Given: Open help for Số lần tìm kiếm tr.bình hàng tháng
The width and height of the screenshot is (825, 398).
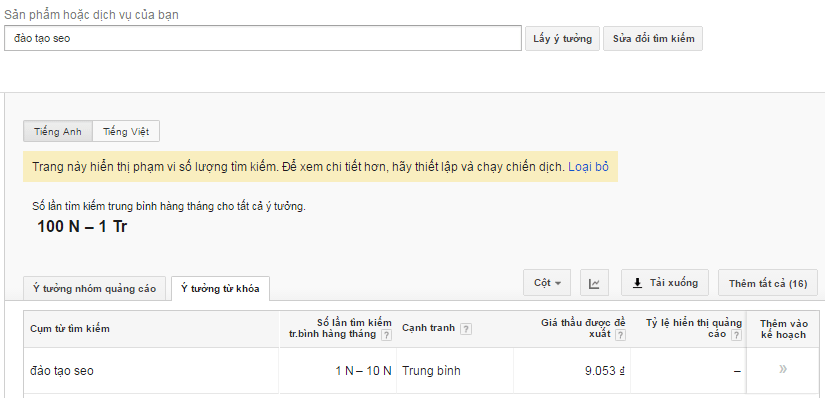Looking at the screenshot, I should 386,335.
